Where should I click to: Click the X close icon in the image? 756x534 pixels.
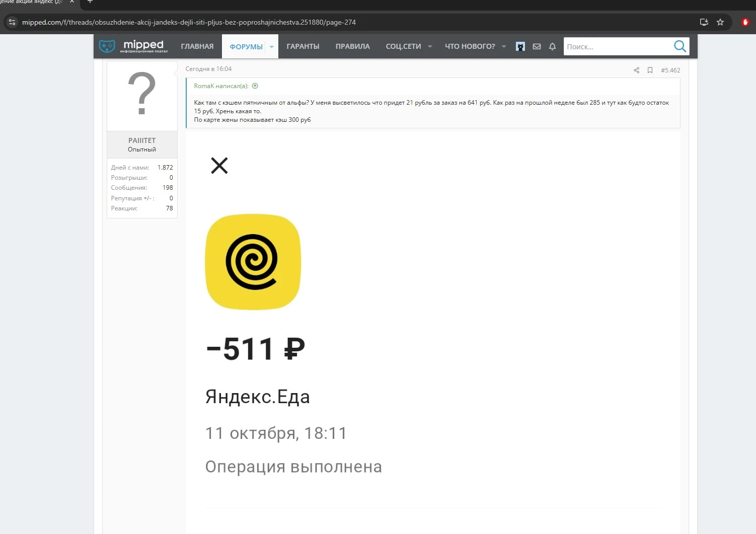coord(219,166)
